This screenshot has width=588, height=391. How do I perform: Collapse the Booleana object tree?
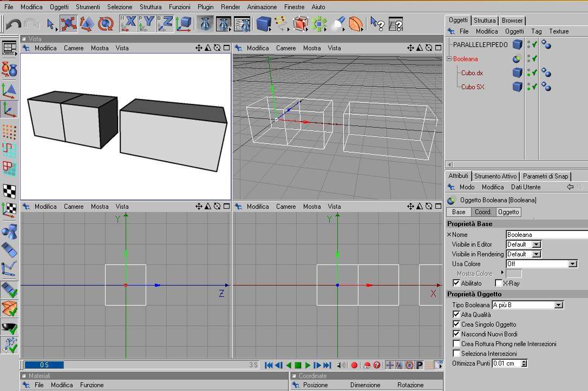tap(449, 59)
